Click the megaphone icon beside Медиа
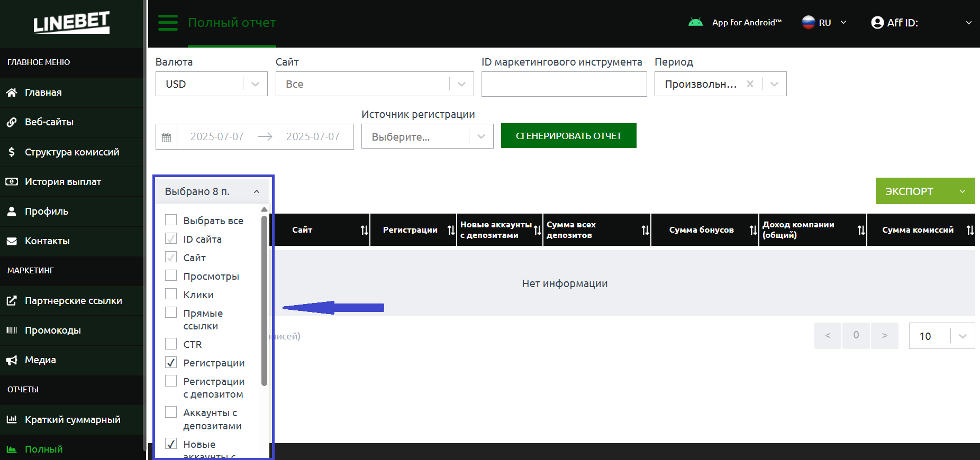980x460 pixels. (x=12, y=360)
